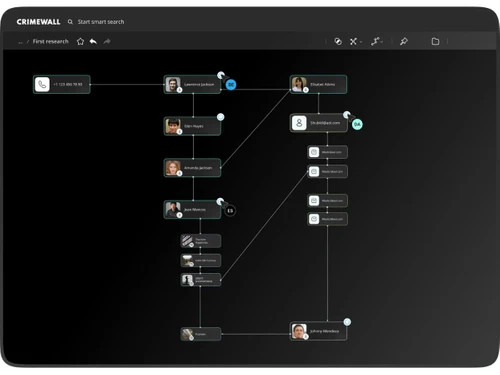500x375 pixels.
Task: Click the round badge on Johnny Mendeza node
Action: [x=347, y=322]
